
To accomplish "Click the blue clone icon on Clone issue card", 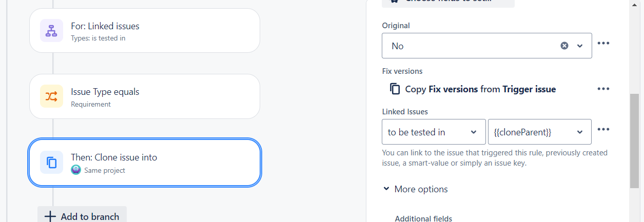I will click(x=51, y=163).
